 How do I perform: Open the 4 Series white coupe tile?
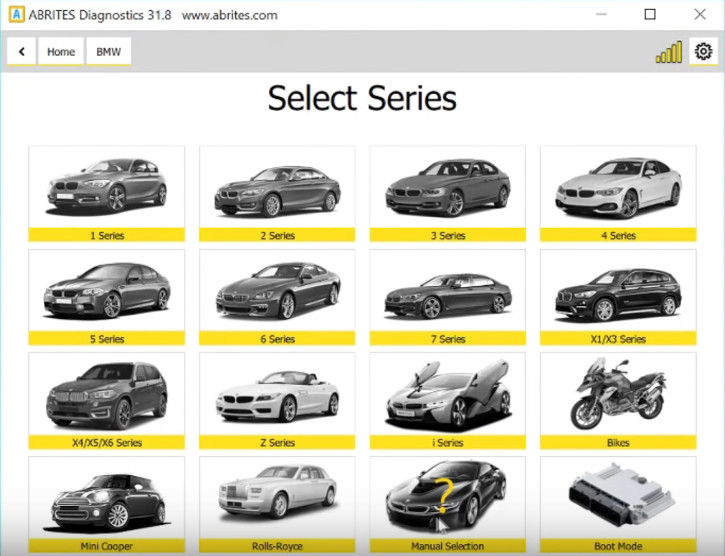[618, 193]
